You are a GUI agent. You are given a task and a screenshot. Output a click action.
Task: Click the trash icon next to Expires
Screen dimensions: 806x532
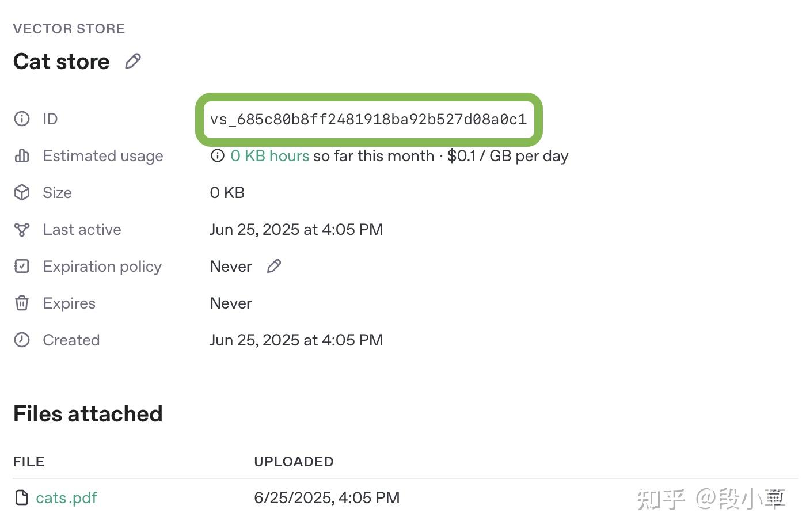21,303
